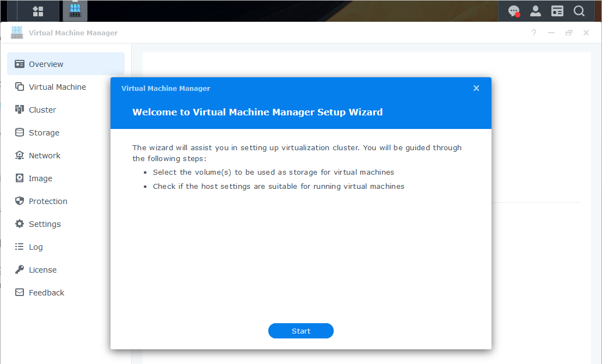Image resolution: width=602 pixels, height=364 pixels.
Task: Click the Image sidebar icon
Action: (20, 178)
